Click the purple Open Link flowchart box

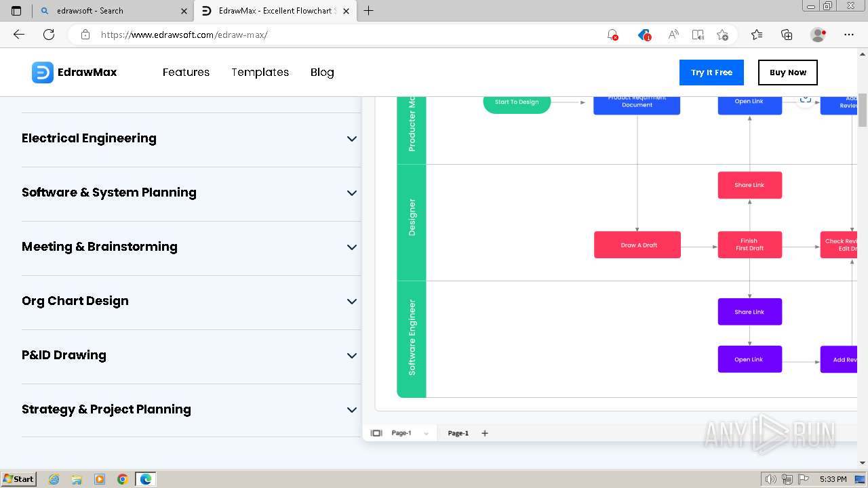pos(750,359)
